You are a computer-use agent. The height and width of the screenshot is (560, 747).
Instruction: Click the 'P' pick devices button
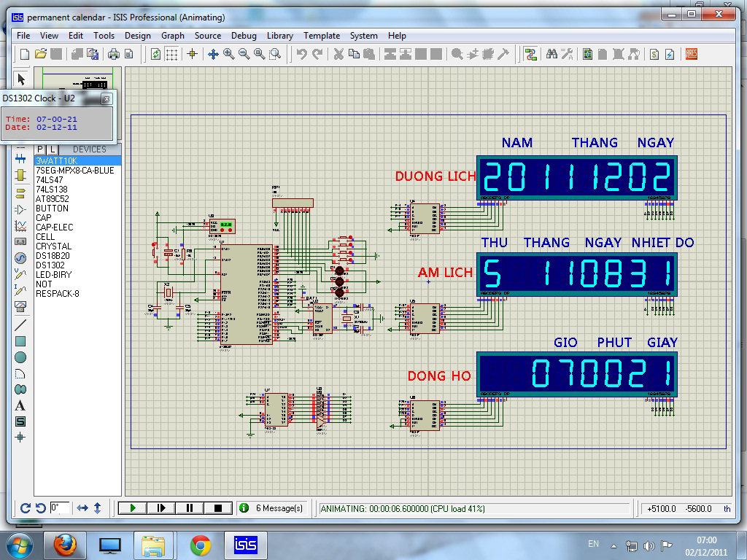[x=41, y=149]
